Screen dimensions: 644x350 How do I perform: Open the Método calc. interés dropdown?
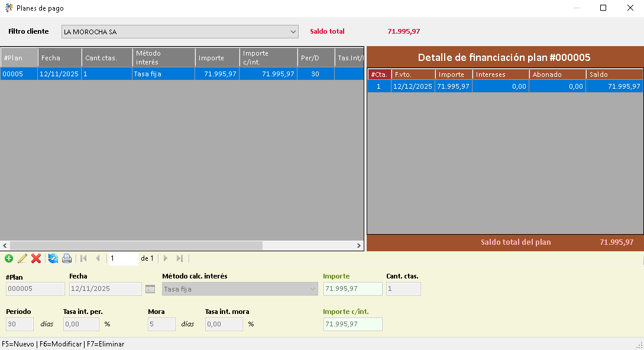click(313, 289)
